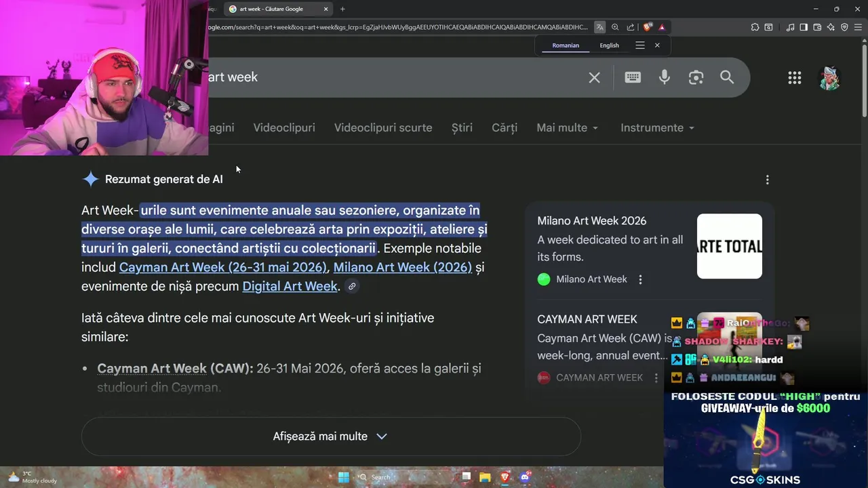Click the magnifier search submit icon
Viewport: 868px width, 488px height.
[x=727, y=77]
